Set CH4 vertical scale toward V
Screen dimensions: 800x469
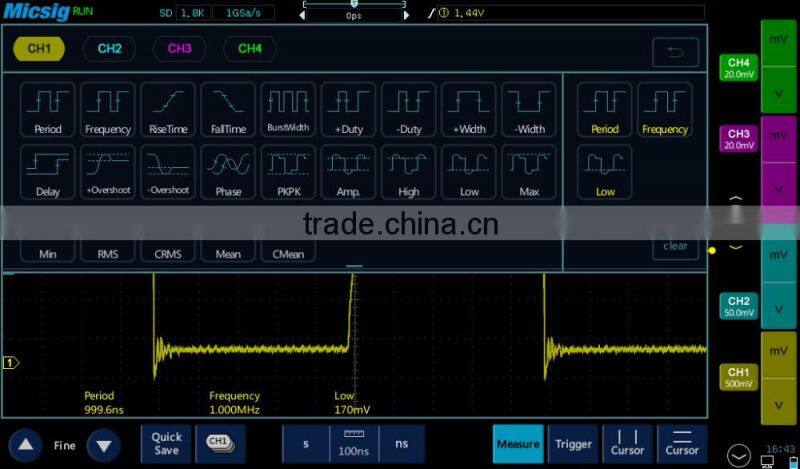point(779,90)
